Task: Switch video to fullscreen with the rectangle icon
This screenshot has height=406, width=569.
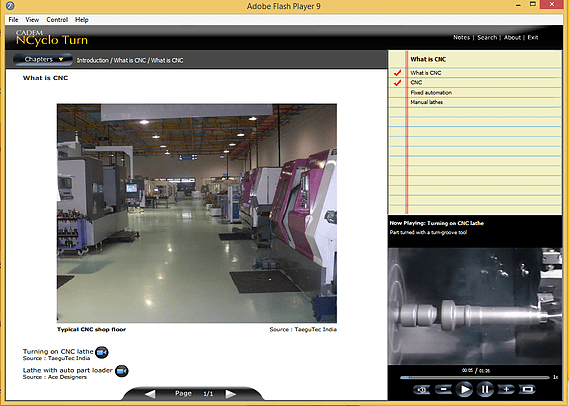Action: pos(527,389)
